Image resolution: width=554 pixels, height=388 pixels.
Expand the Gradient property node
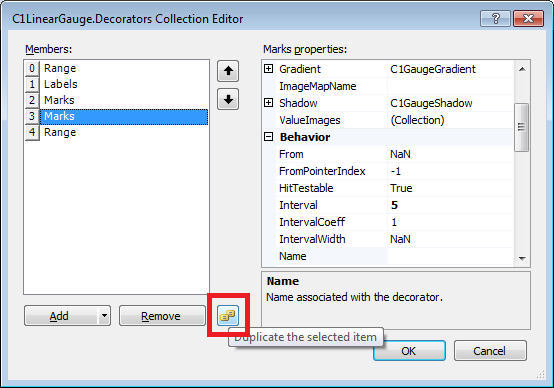click(x=269, y=69)
